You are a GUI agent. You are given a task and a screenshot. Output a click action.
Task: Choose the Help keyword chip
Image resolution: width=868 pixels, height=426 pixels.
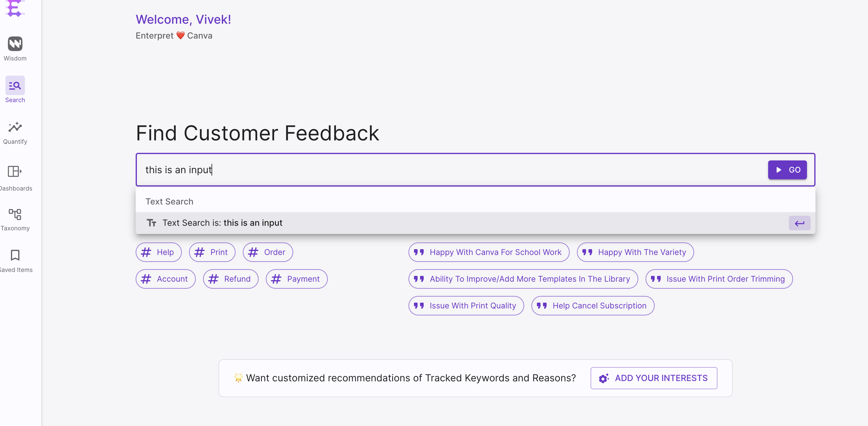click(158, 252)
